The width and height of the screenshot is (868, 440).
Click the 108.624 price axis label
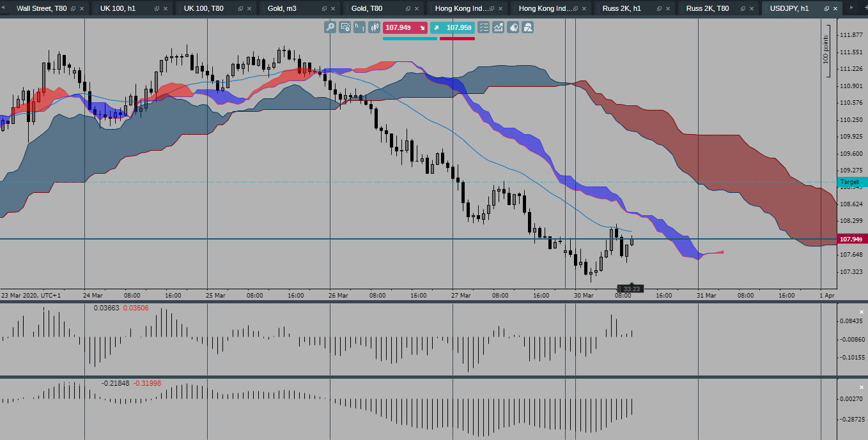pos(852,204)
